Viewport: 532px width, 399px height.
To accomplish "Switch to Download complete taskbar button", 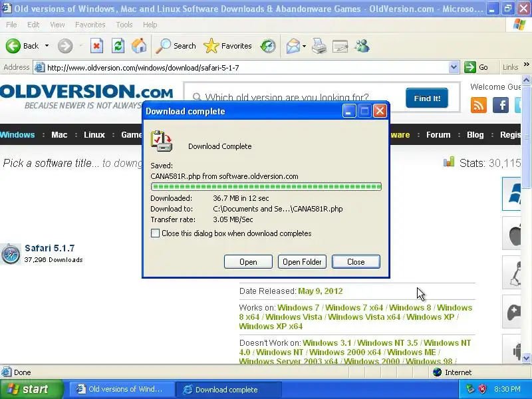I will pyautogui.click(x=227, y=389).
